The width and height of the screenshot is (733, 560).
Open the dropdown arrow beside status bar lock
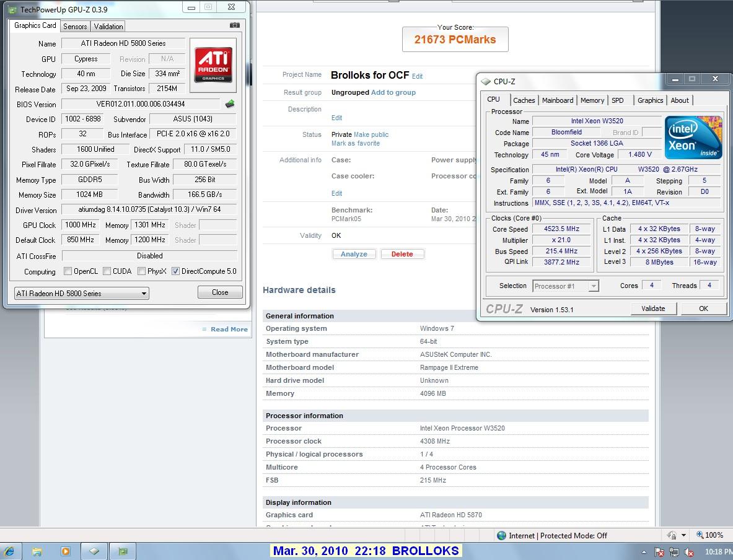pos(683,535)
